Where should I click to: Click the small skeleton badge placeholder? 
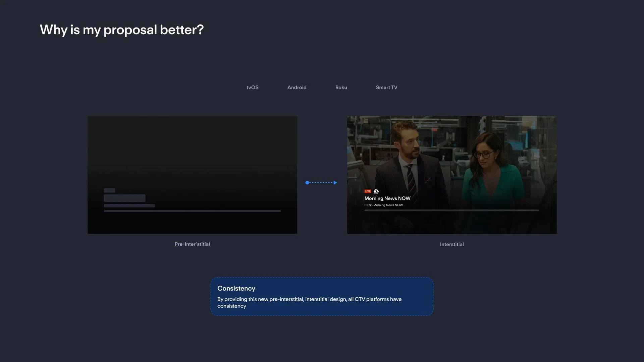click(x=109, y=190)
